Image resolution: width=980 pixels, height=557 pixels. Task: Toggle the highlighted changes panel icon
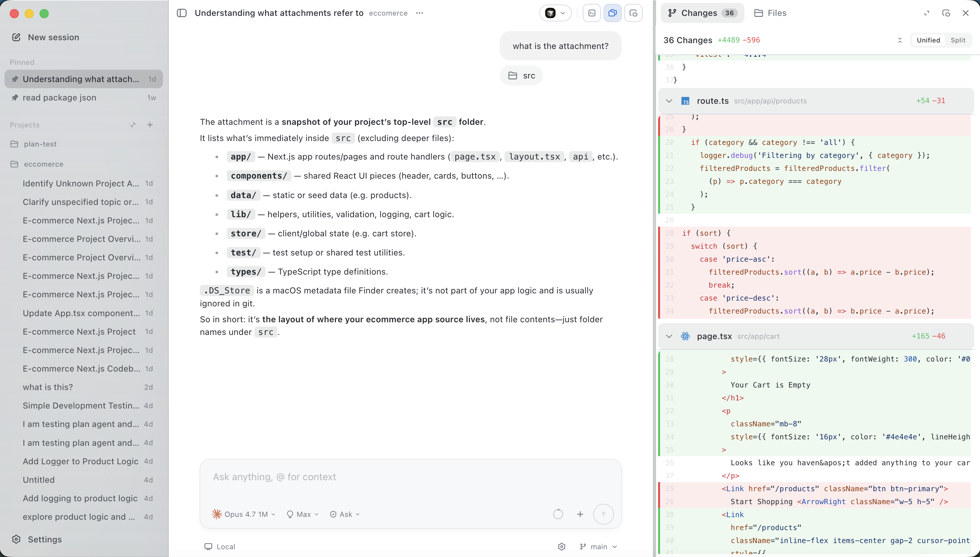coord(613,13)
